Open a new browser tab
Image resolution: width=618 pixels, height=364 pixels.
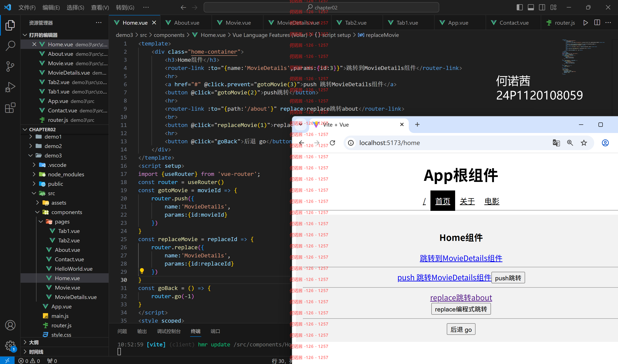417,125
